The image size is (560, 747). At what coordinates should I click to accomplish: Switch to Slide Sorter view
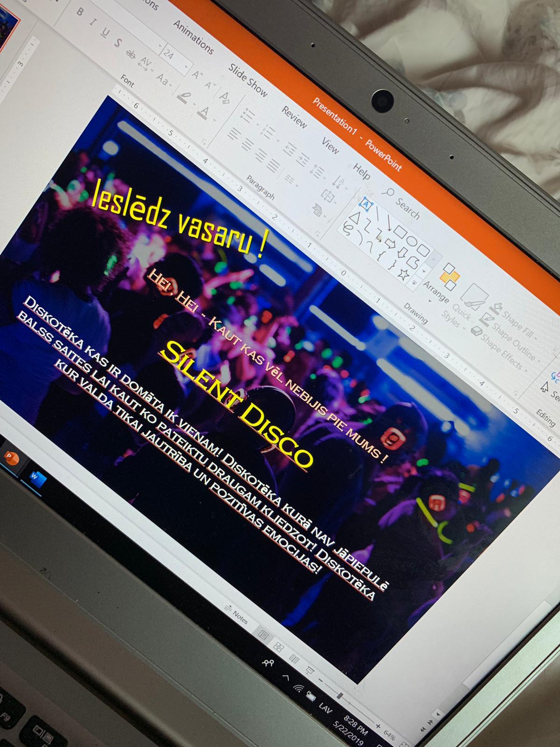(x=279, y=647)
